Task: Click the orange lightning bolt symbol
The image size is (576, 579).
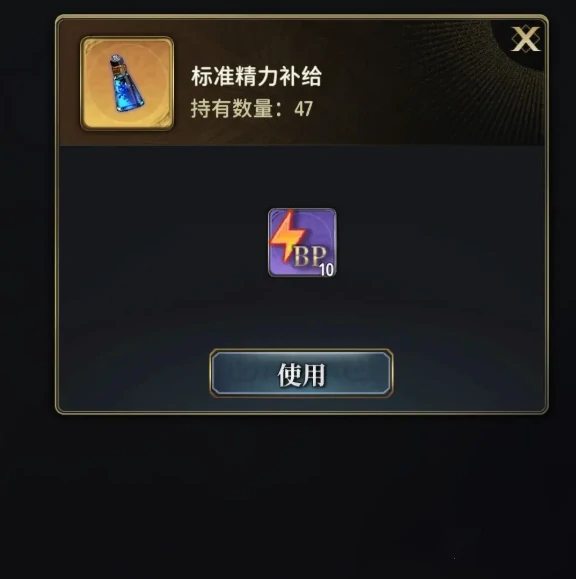Action: click(x=287, y=235)
